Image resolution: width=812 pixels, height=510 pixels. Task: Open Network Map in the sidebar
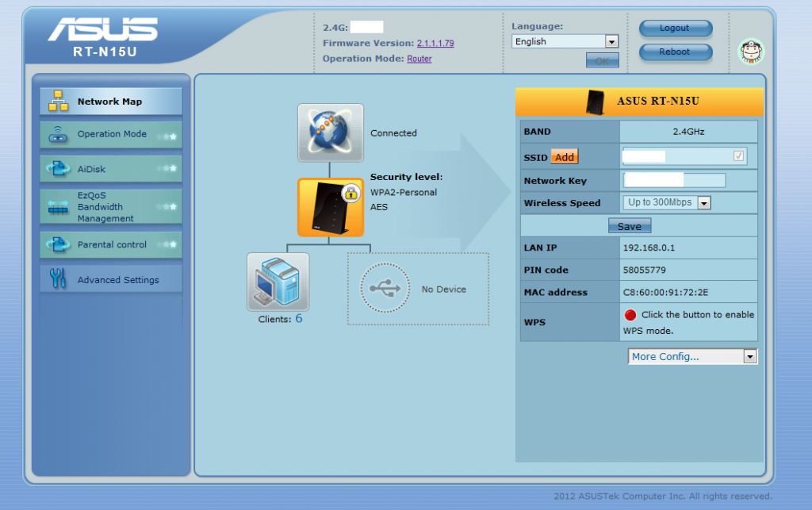110,102
